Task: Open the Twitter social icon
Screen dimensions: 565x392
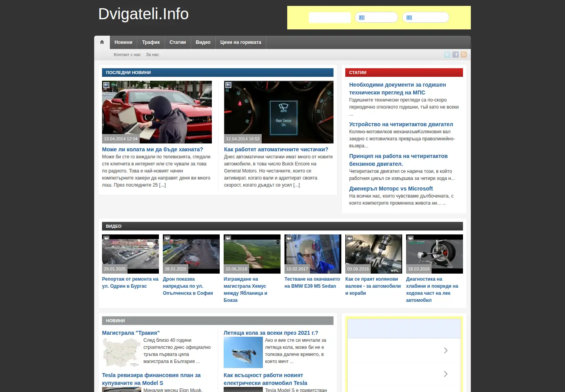Action: point(447,54)
